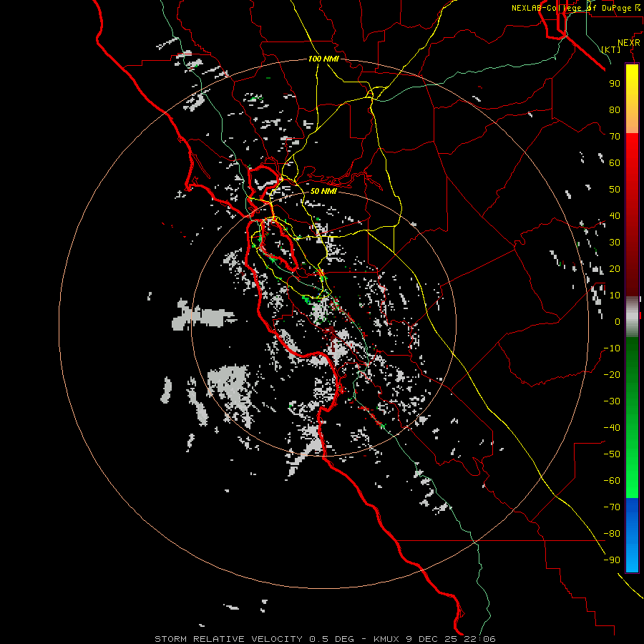
Task: Click the 'KMUX 9 DEC 25 22:06' timestamp
Action: pyautogui.click(x=434, y=639)
